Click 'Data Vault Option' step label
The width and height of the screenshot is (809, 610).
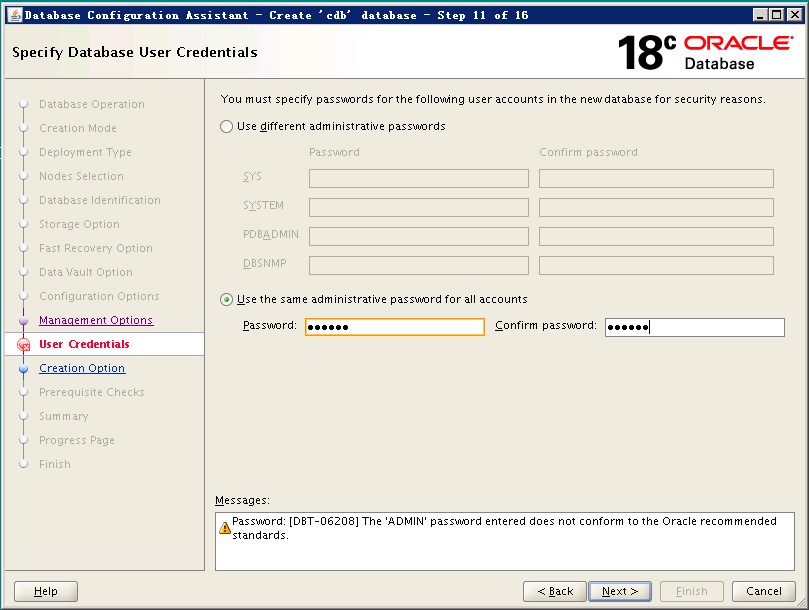coord(86,272)
